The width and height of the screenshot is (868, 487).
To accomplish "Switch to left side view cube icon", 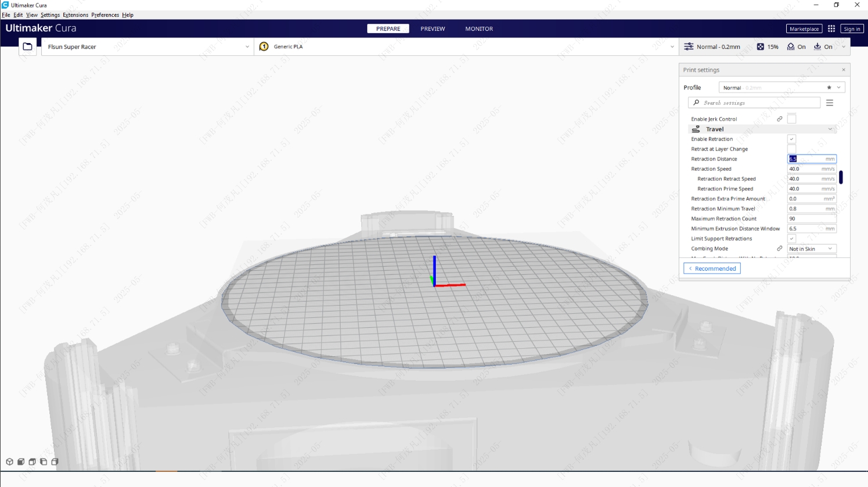I will tap(44, 462).
